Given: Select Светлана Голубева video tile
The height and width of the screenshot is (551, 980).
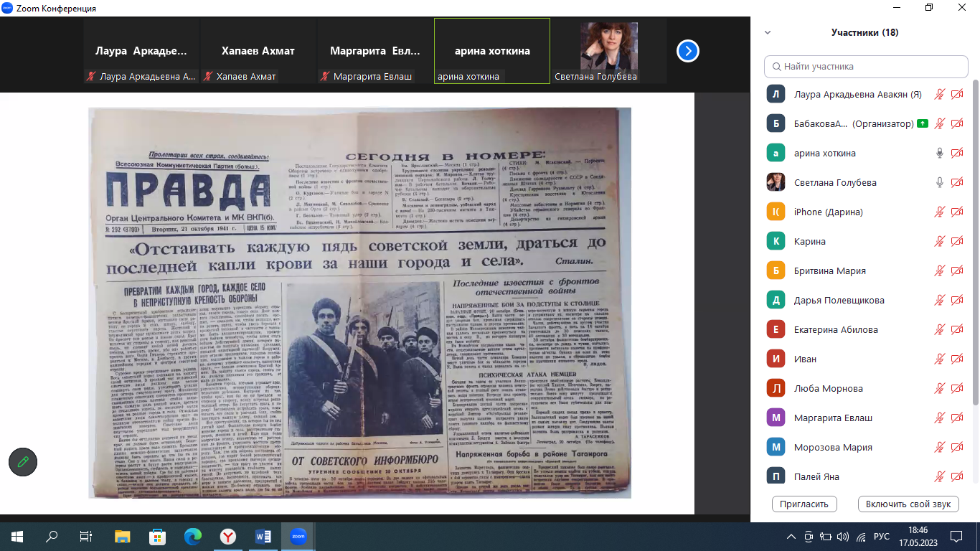Looking at the screenshot, I should point(609,51).
